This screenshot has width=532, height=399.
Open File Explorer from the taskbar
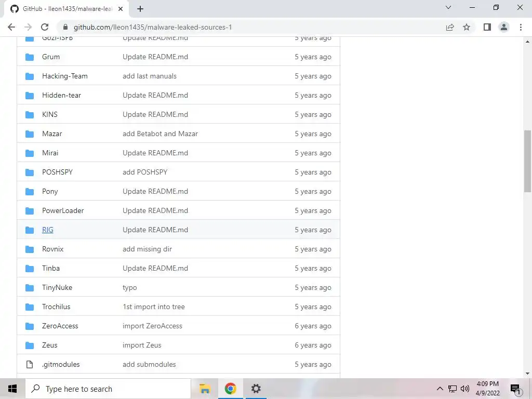point(205,389)
